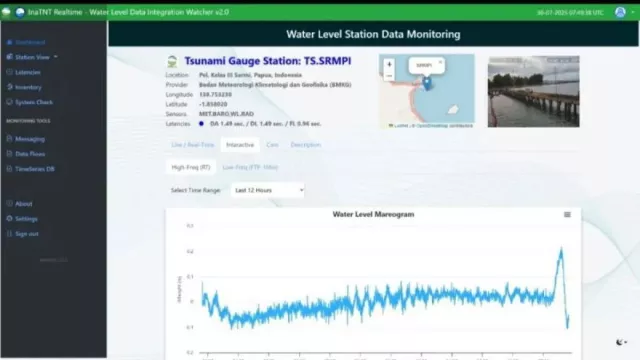Switch to the Live / Real-Time tab
The height and width of the screenshot is (360, 640).
click(193, 145)
